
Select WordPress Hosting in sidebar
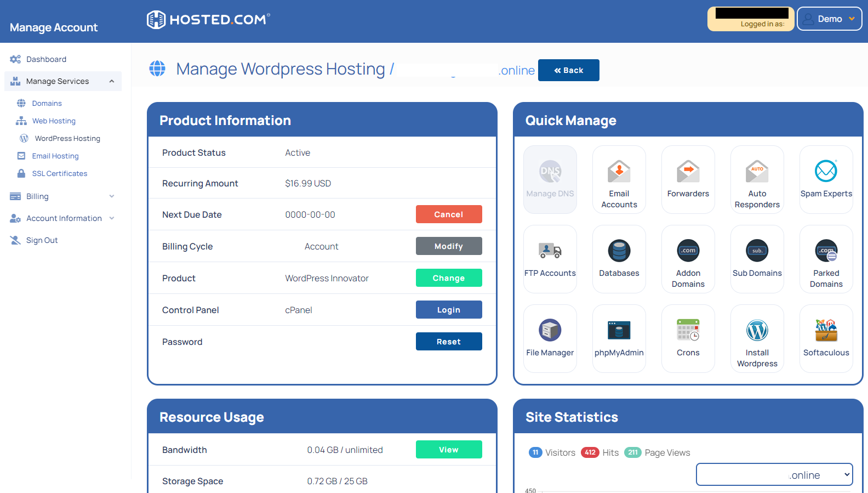pos(67,138)
